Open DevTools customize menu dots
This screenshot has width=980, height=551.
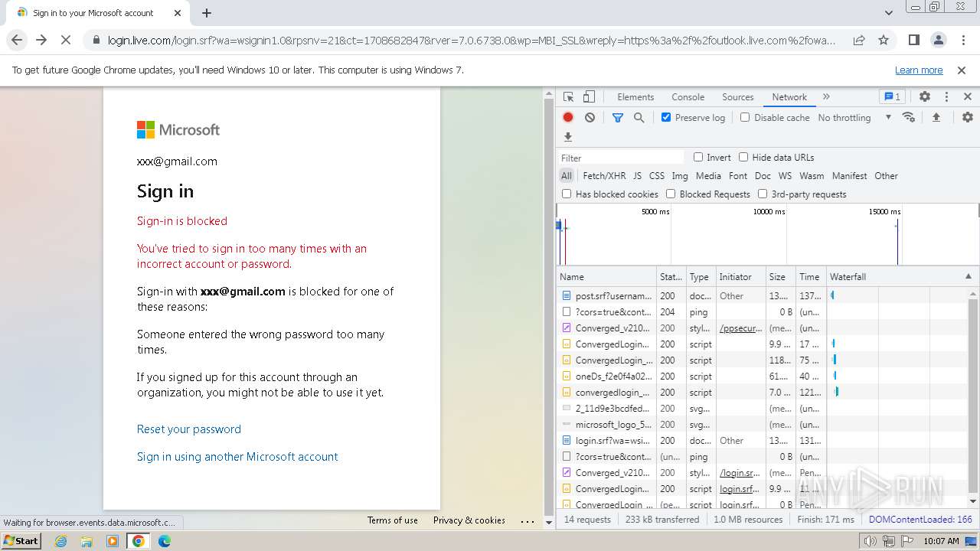pos(946,97)
